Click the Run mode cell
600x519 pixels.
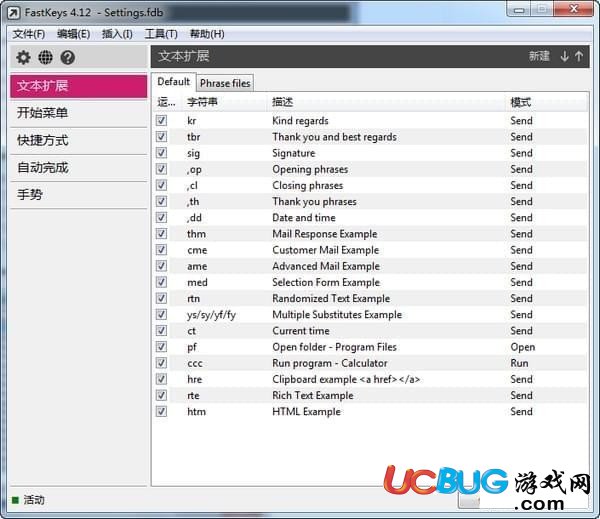coord(519,363)
